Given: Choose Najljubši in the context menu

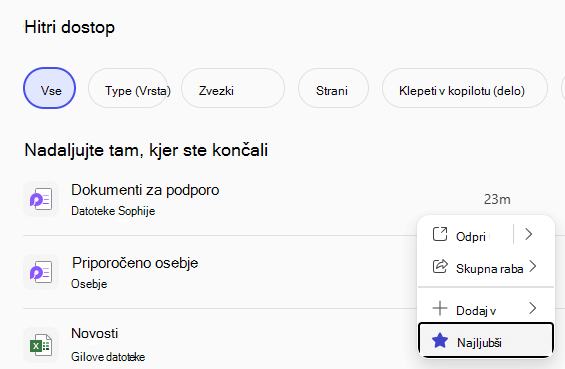Looking at the screenshot, I should click(486, 340).
